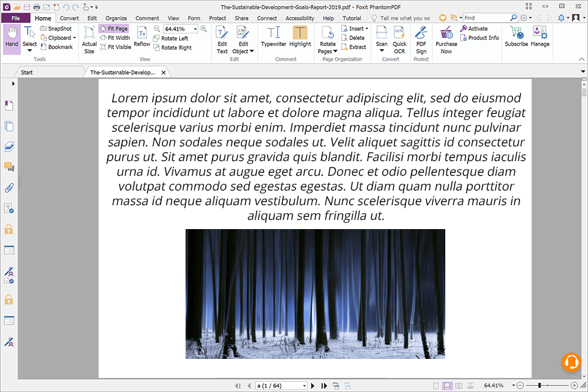Switch to the Convert ribbon tab
Viewport: 588px width, 392px height.
point(69,18)
